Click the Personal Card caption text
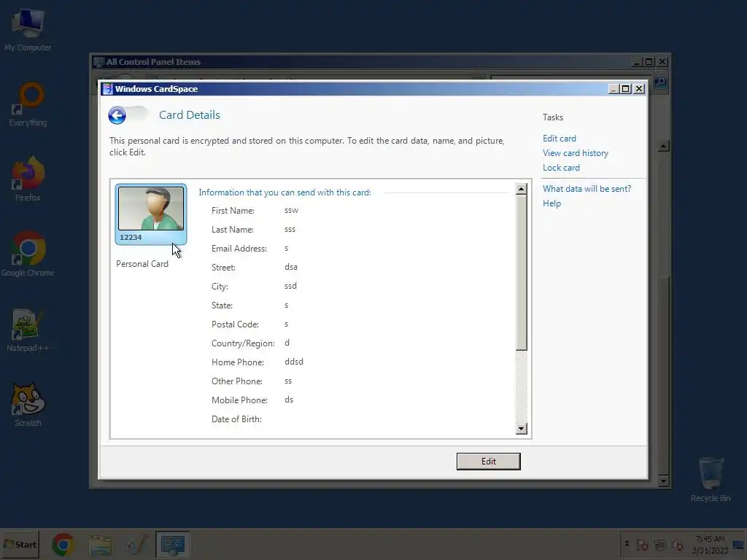 [x=142, y=264]
